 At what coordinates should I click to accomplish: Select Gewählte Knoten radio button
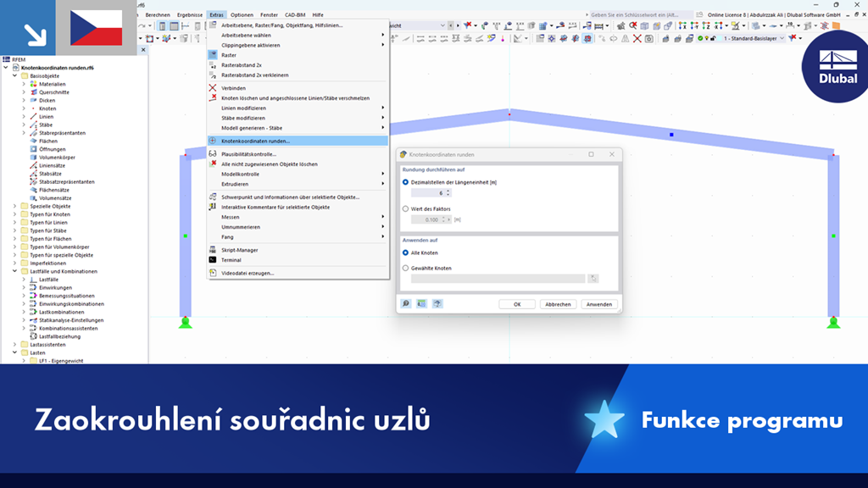tap(405, 268)
